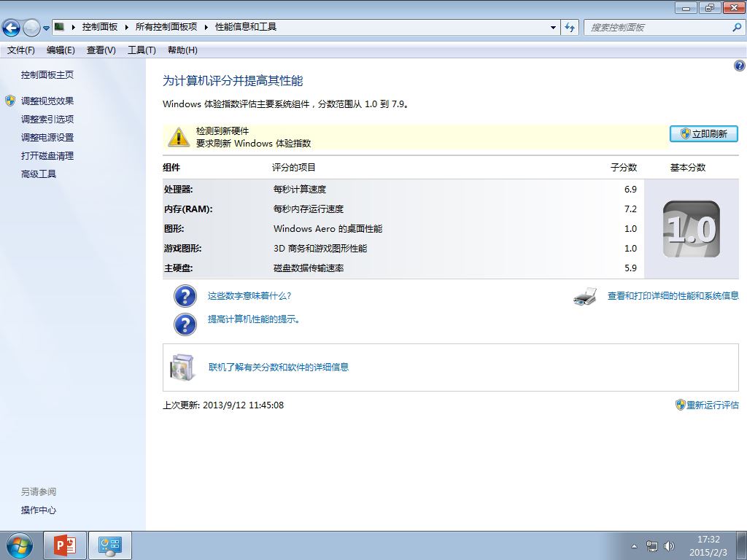Click shield icon beside 调整视觉效果
Viewport: 747px width, 560px height.
pyautogui.click(x=10, y=101)
